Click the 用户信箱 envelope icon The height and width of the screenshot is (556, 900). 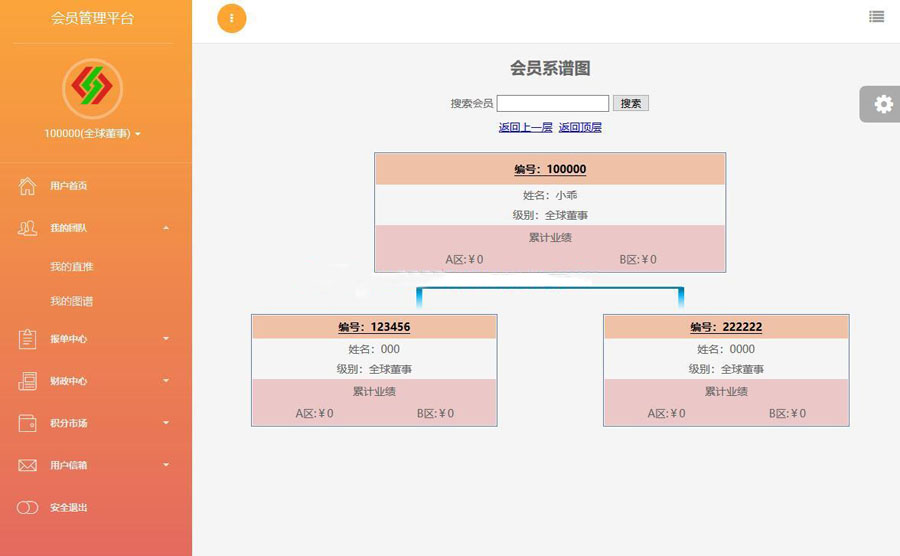coord(27,465)
